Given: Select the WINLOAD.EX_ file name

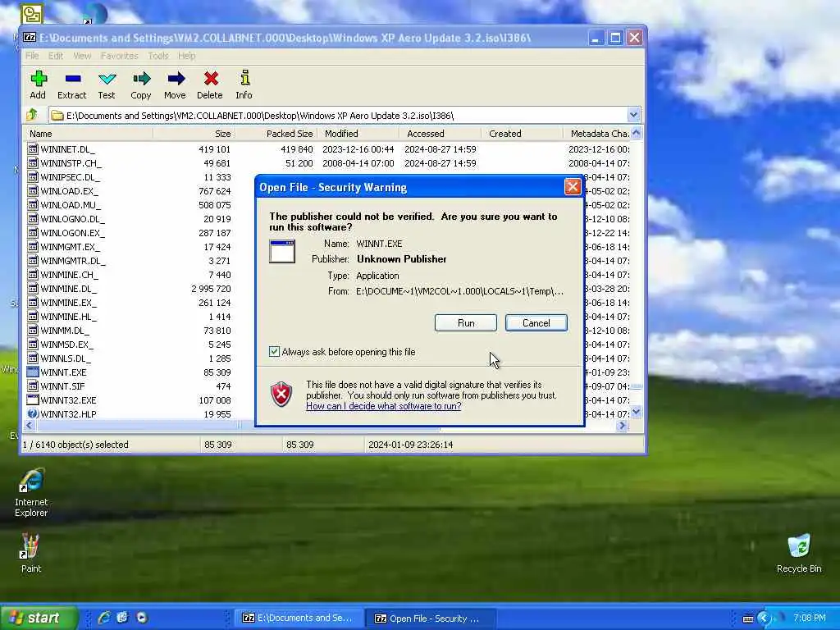Looking at the screenshot, I should [x=69, y=191].
